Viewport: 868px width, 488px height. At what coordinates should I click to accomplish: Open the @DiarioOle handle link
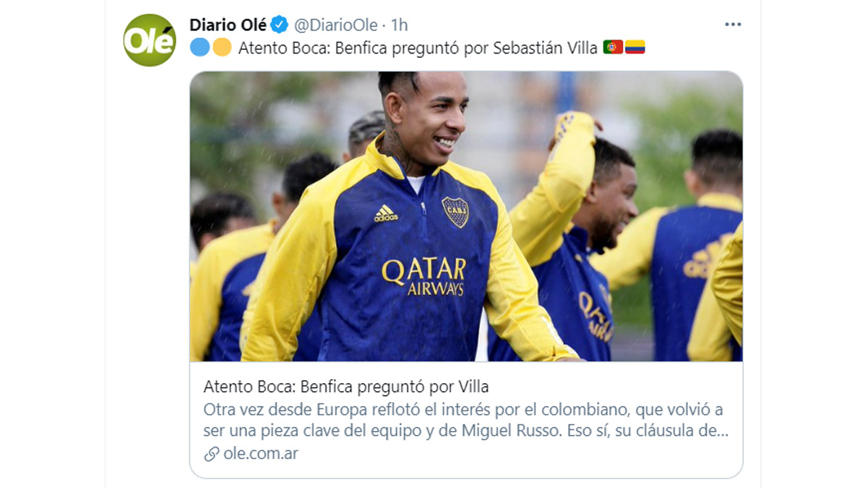coord(335,25)
